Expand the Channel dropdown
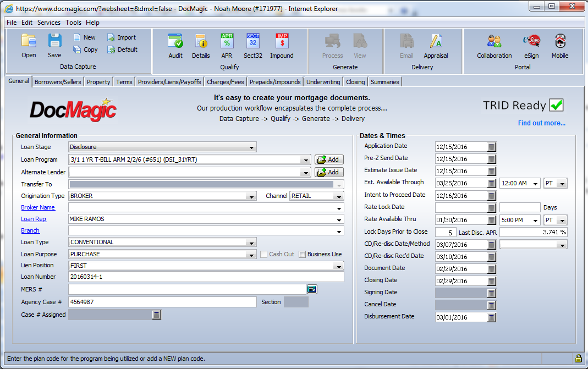The image size is (588, 369). (339, 196)
